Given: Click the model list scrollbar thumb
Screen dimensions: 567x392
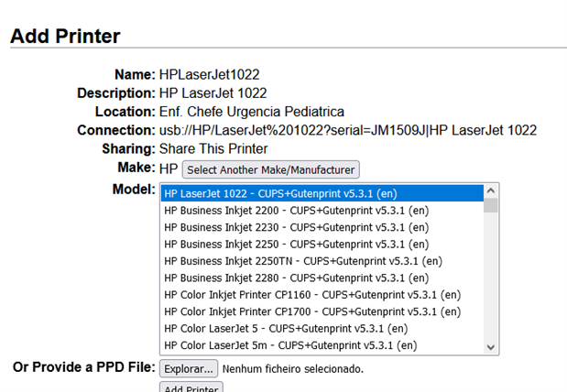Looking at the screenshot, I should coord(491,206).
